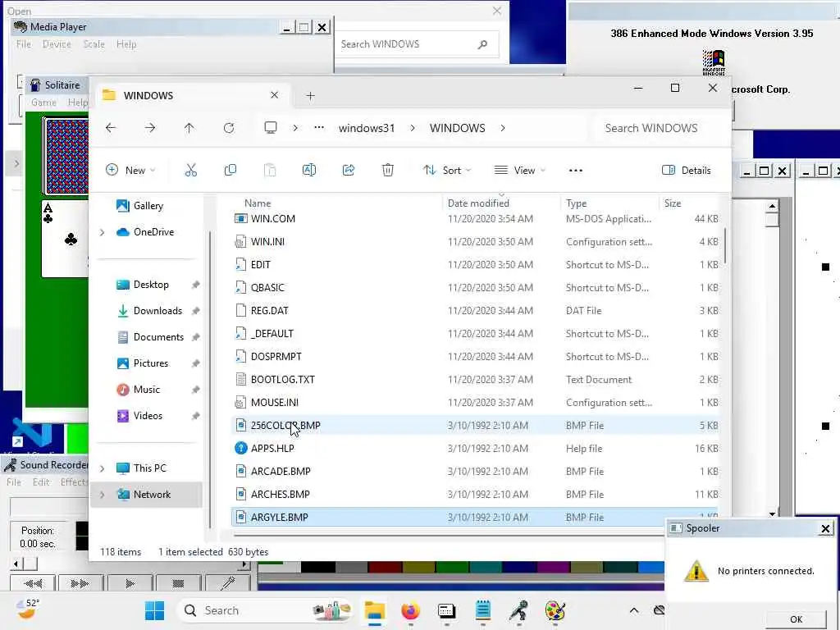840x630 pixels.
Task: Refresh the WINDOWS folder view
Action: [229, 128]
